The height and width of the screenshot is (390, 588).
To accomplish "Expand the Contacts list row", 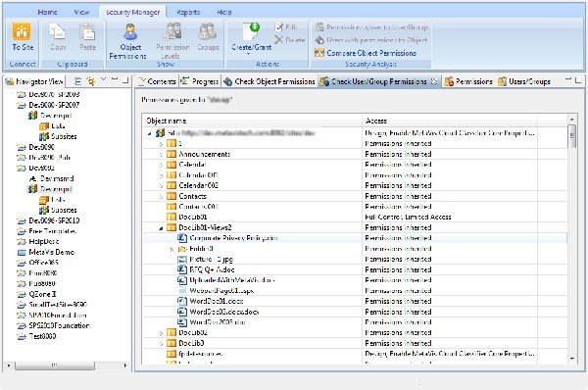I will (x=161, y=197).
